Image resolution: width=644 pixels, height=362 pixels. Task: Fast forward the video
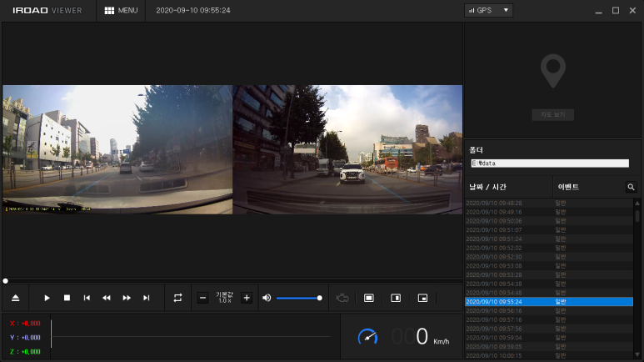coord(127,298)
